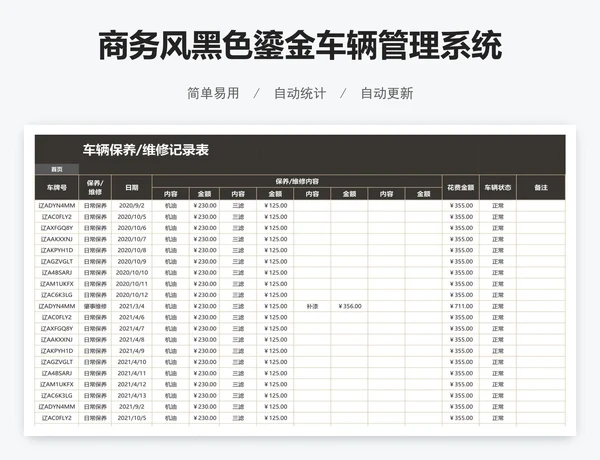The width and height of the screenshot is (600, 460).
Task: Select the 花费金额 column header
Action: (x=461, y=188)
